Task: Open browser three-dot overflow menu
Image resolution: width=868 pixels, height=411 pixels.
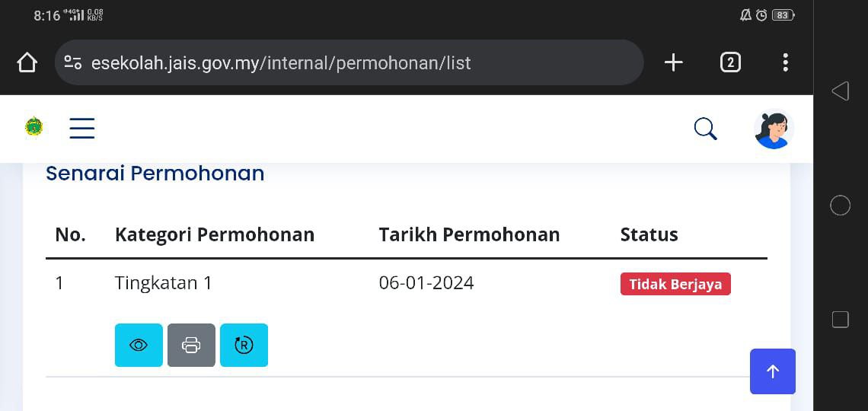Action: coord(785,62)
